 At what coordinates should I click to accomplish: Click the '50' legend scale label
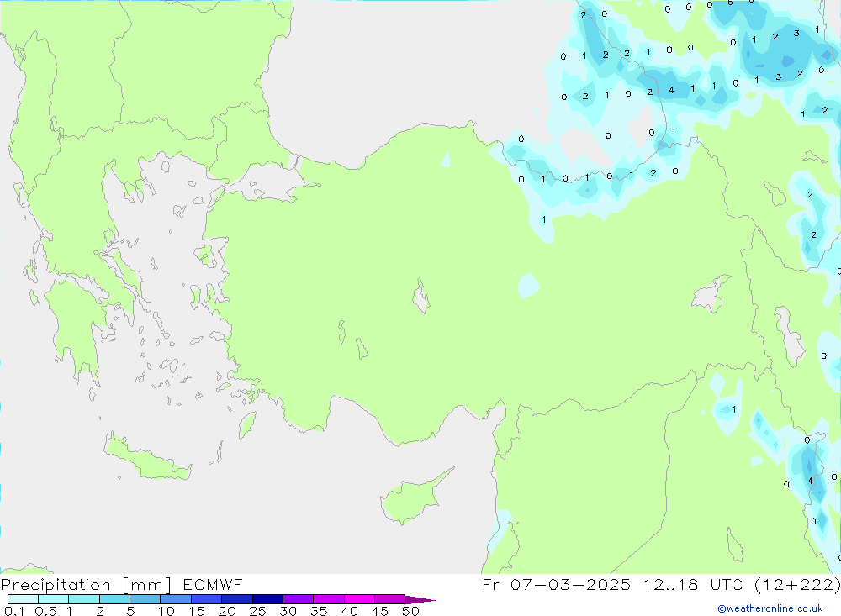pos(411,611)
